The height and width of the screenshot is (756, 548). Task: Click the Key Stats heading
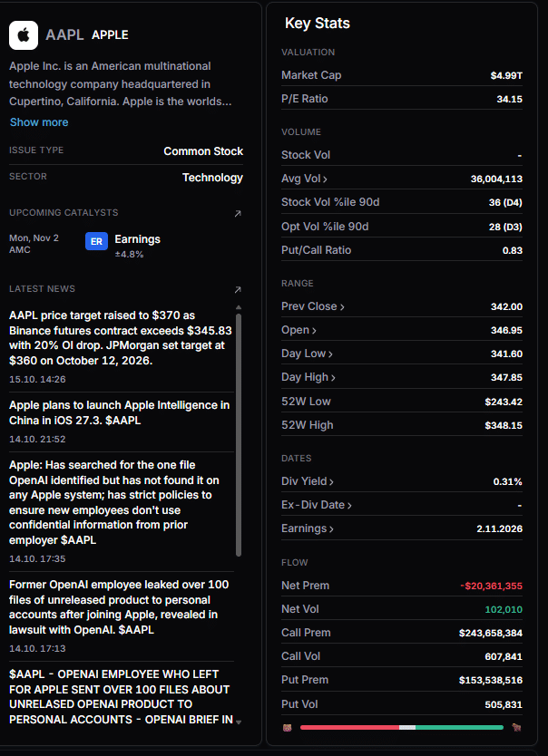[x=318, y=24]
